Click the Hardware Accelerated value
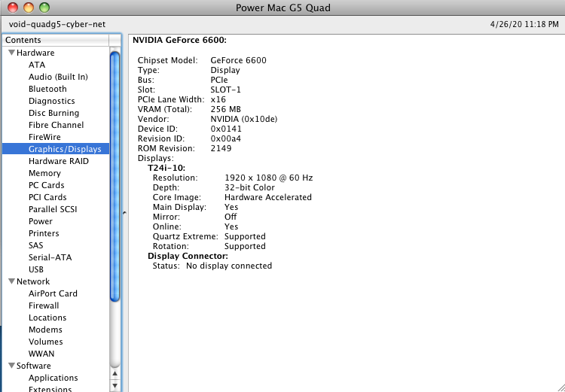 pyautogui.click(x=268, y=197)
